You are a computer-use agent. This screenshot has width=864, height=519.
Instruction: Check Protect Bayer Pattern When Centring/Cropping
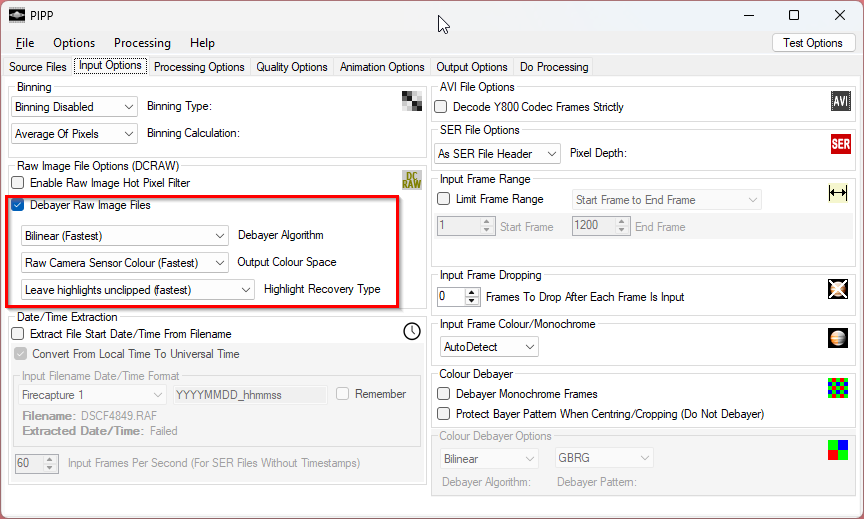[443, 414]
